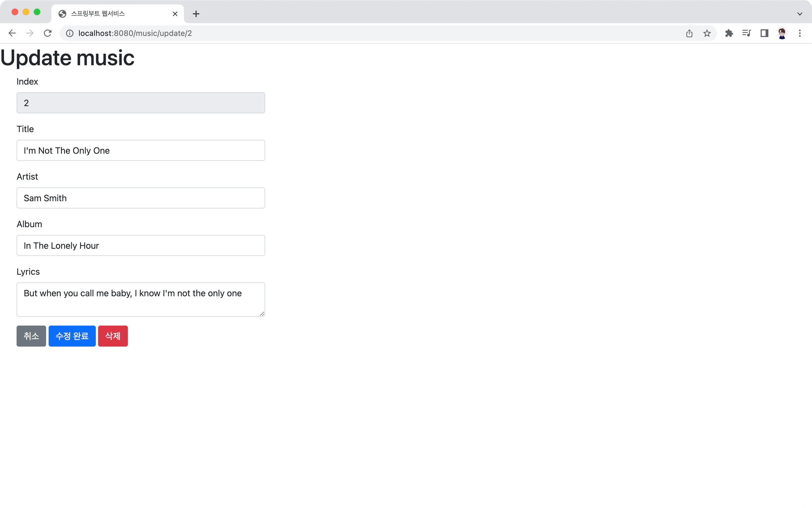Open the Extensions puzzle icon
Screen dimensions: 812x508
pyautogui.click(x=729, y=33)
